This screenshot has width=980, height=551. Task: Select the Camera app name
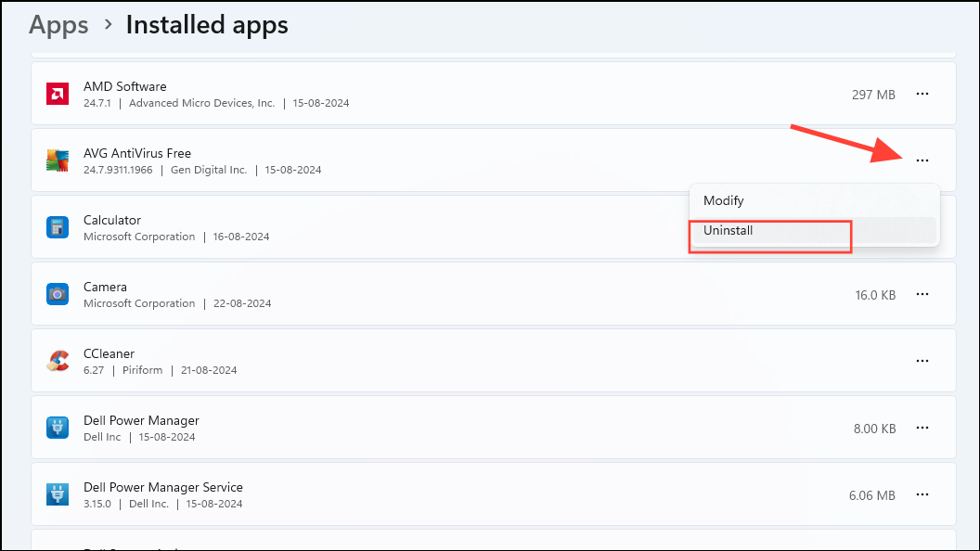[105, 287]
